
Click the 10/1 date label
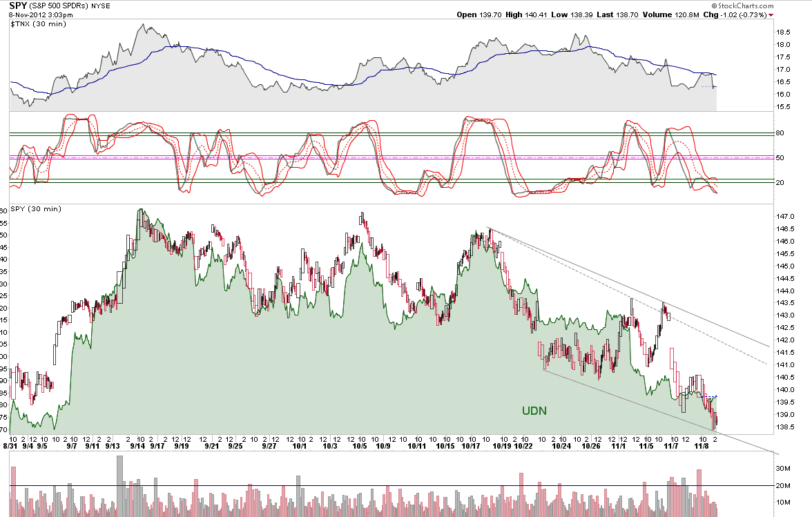tap(300, 446)
